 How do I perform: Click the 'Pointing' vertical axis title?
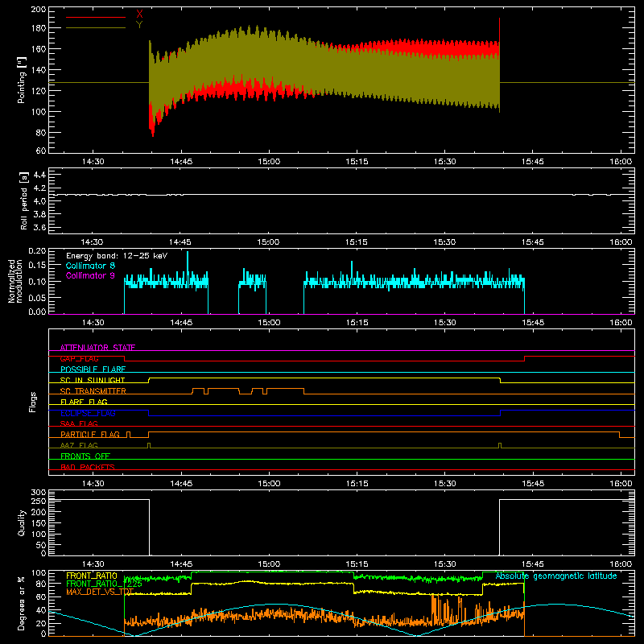pyautogui.click(x=22, y=80)
